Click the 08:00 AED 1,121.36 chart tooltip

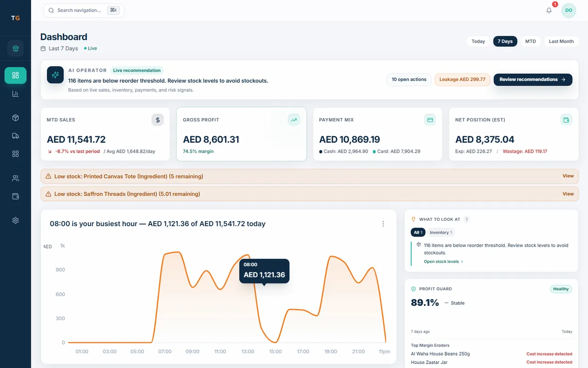(x=264, y=271)
